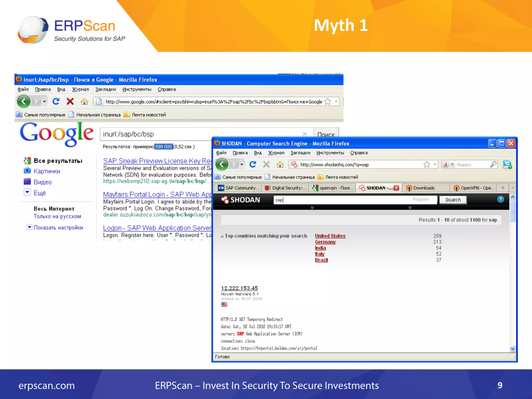Switch to SAP Community tab

(239, 188)
